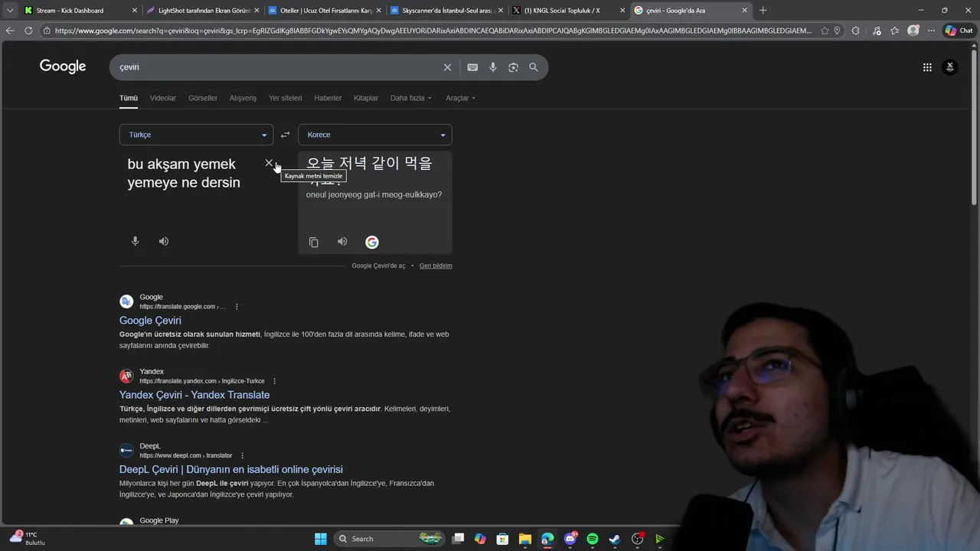Click the browser address bar URL
Viewport: 980px width, 551px height.
[x=433, y=31]
